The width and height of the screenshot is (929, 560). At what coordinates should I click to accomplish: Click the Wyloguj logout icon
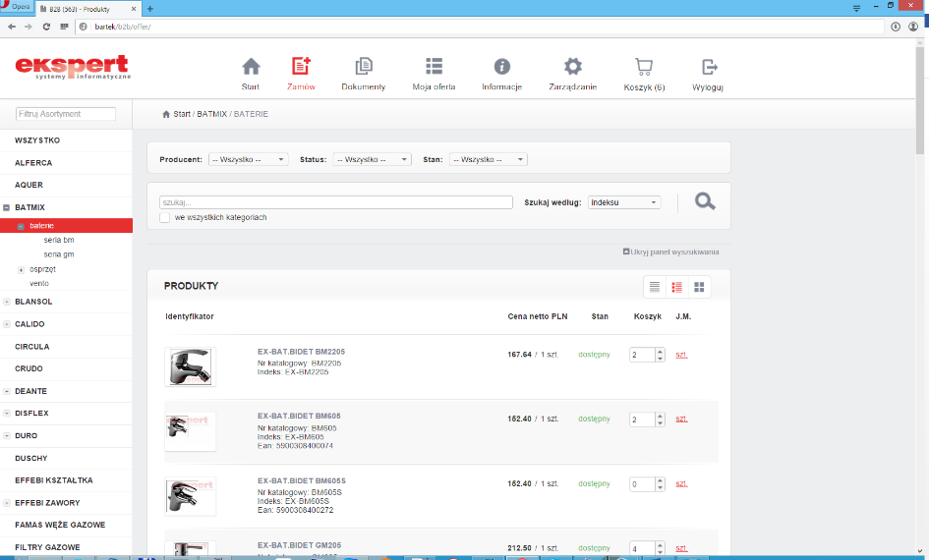coord(709,66)
